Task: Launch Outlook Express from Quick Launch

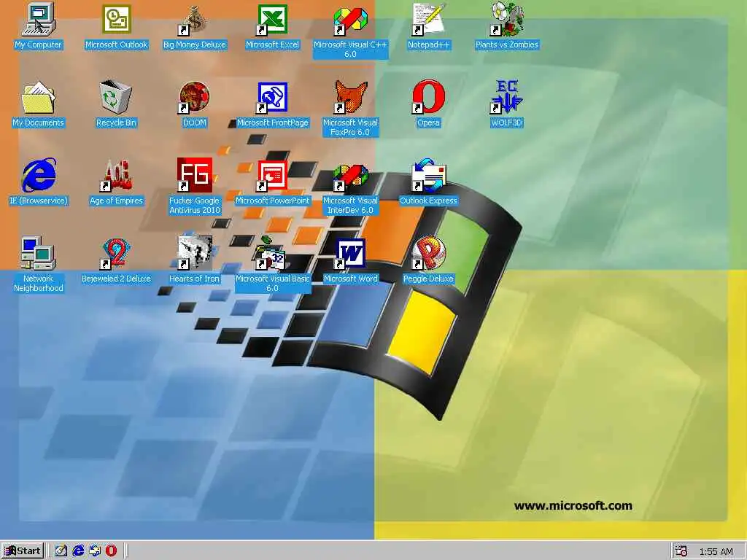Action: [95, 551]
